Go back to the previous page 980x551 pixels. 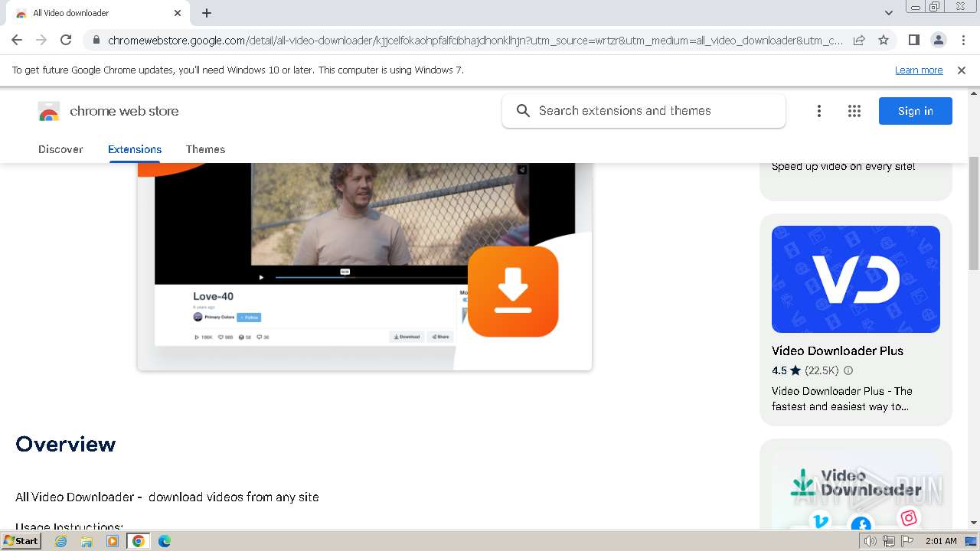17,40
